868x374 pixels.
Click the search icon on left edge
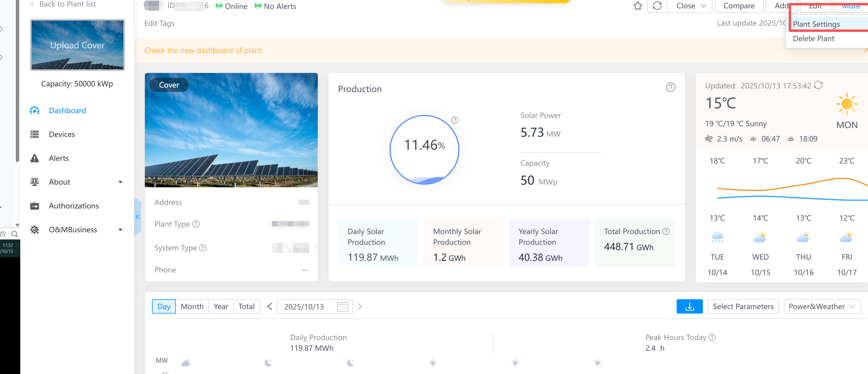(14, 234)
